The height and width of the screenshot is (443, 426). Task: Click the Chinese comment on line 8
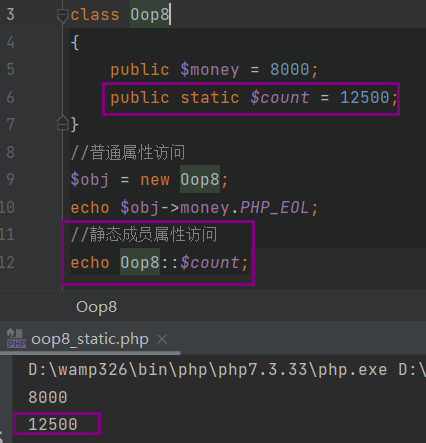[x=128, y=152]
